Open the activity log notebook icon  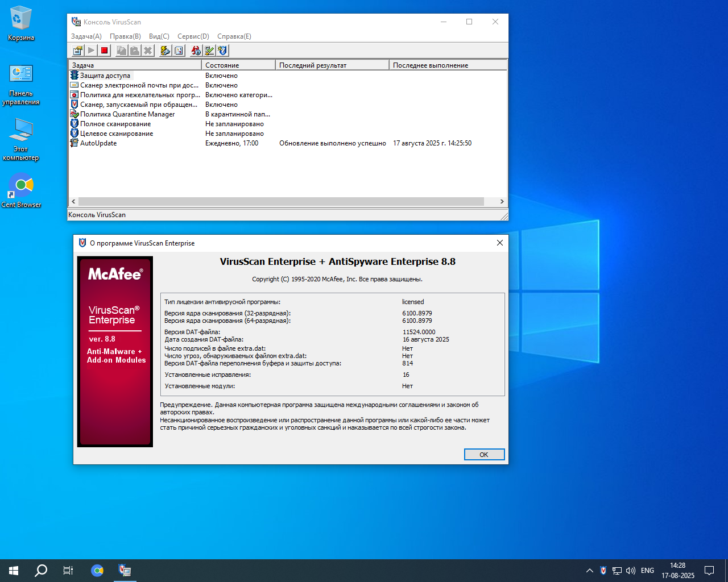click(179, 51)
